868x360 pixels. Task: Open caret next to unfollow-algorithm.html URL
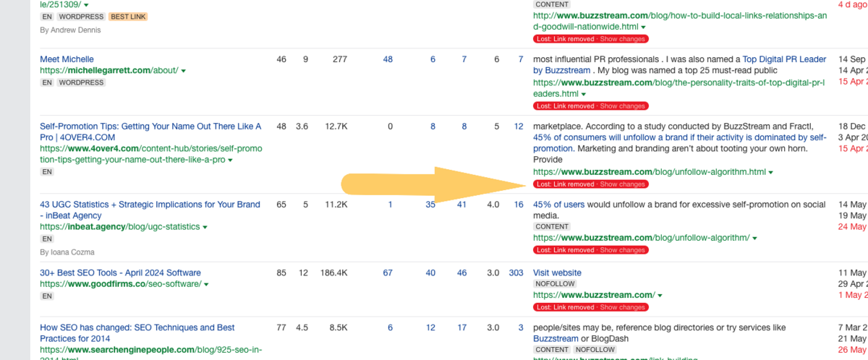coord(771,172)
